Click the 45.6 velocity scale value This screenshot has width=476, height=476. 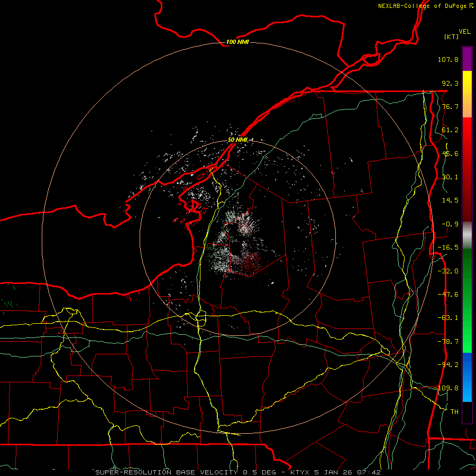click(450, 153)
